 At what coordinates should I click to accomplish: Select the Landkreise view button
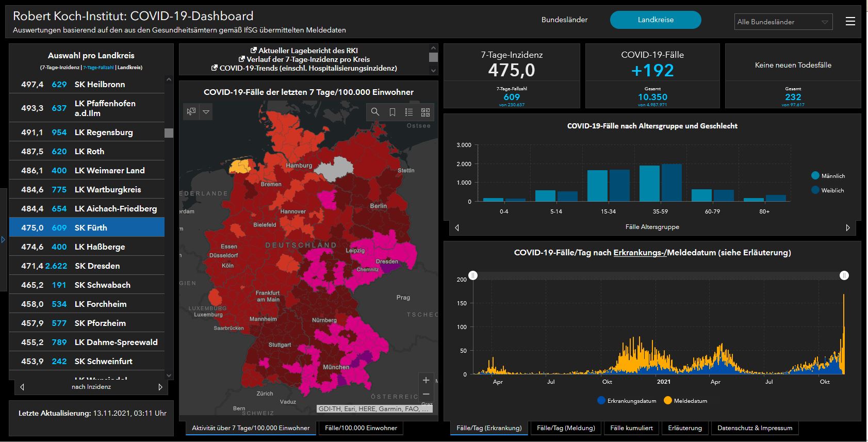(655, 20)
